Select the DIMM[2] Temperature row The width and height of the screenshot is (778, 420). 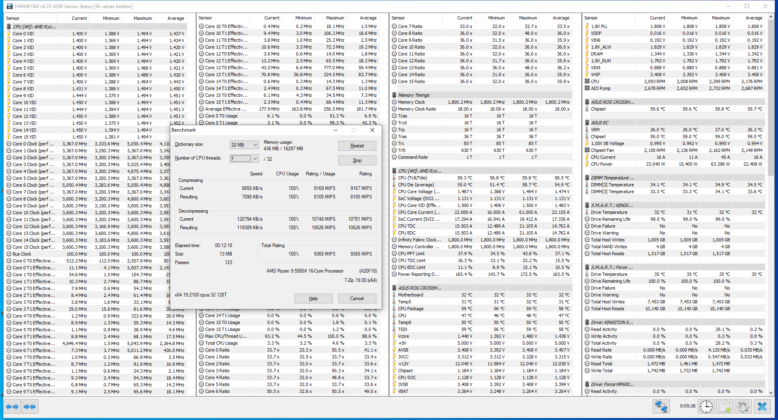[674, 184]
